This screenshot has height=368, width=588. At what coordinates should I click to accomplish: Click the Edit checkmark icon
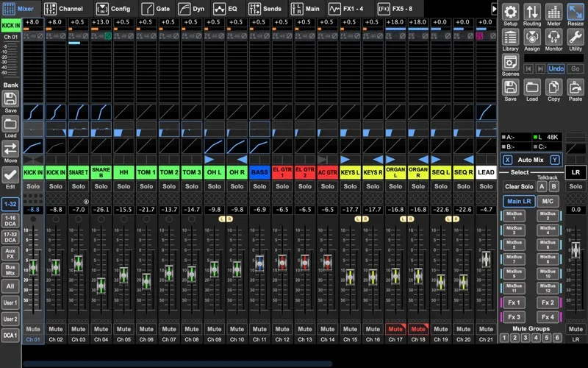tap(10, 174)
